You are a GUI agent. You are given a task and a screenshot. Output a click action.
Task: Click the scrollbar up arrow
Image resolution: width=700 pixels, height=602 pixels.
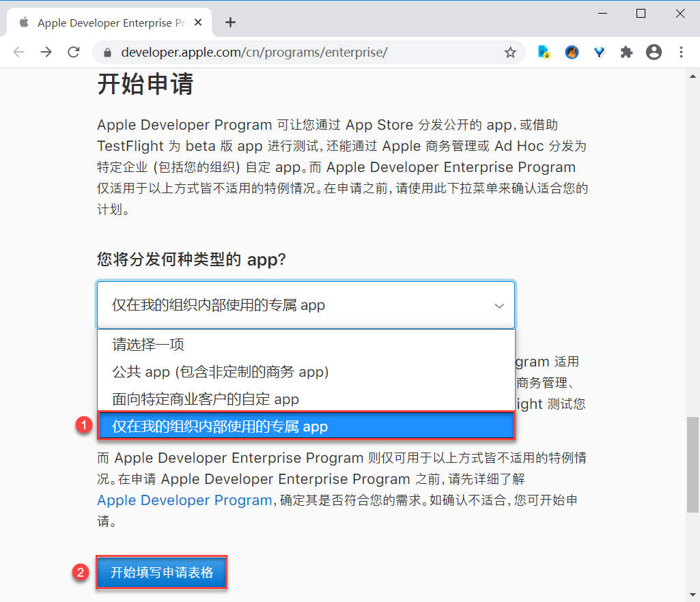(x=692, y=76)
